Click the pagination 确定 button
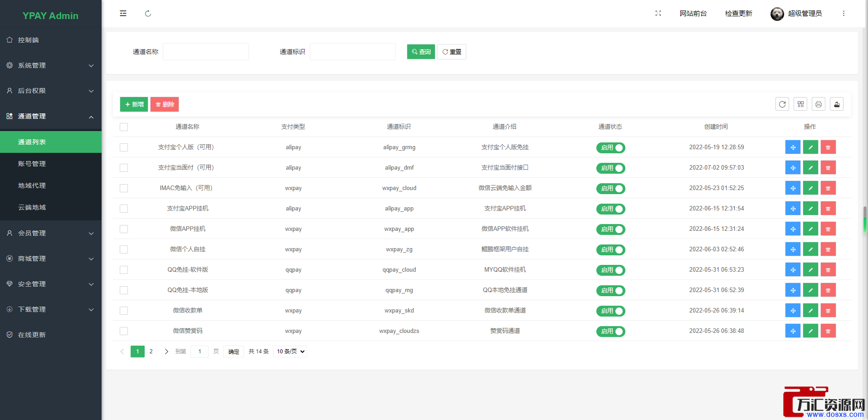 point(234,352)
